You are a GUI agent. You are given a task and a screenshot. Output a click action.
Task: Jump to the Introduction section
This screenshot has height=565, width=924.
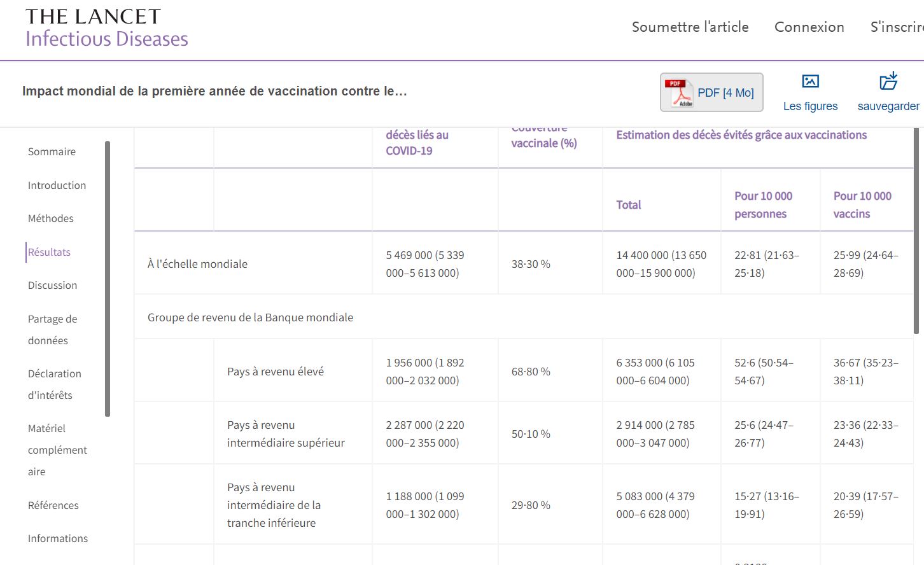coord(57,185)
